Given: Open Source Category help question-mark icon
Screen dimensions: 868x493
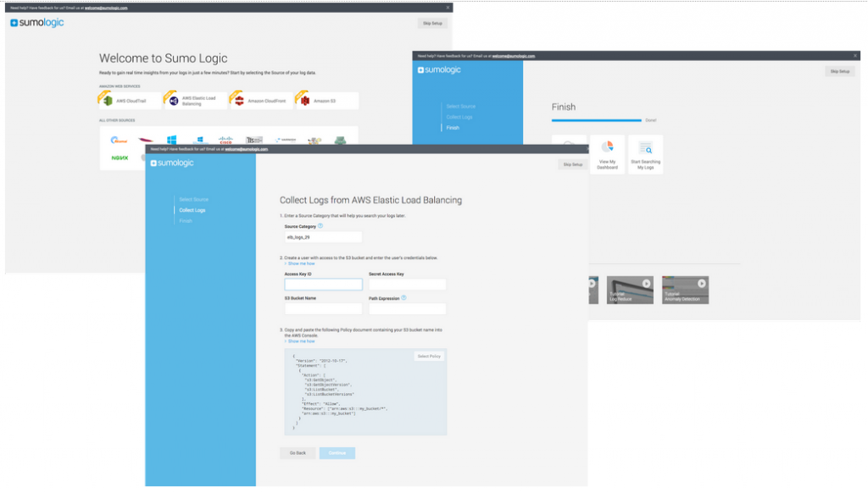Looking at the screenshot, I should pyautogui.click(x=320, y=226).
